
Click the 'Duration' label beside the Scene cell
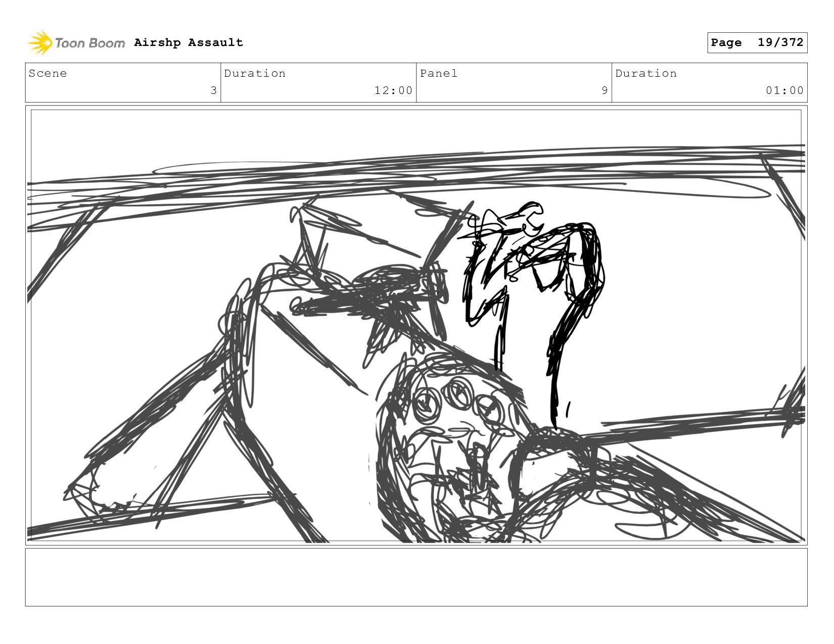pos(255,73)
